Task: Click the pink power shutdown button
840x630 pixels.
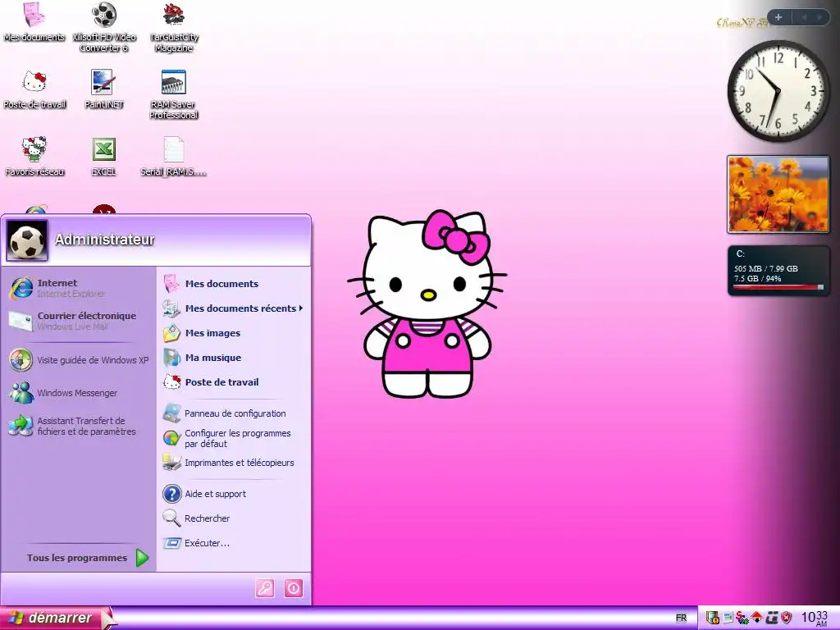Action: point(293,588)
